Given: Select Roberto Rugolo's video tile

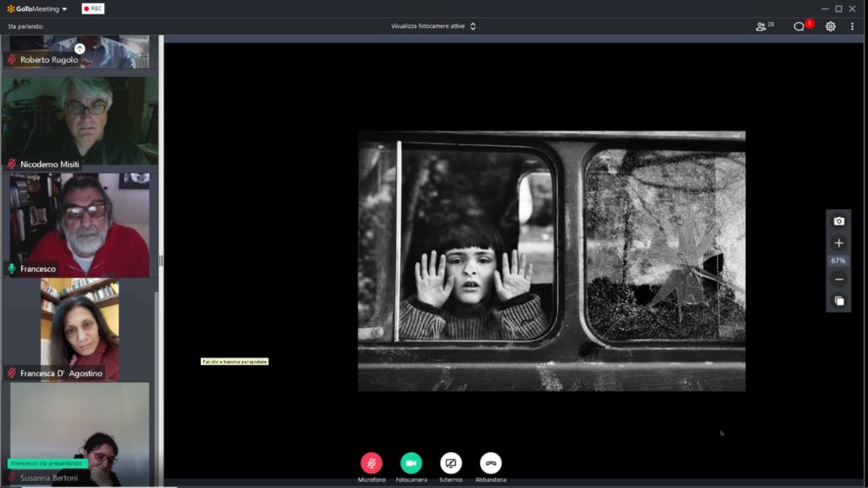Looking at the screenshot, I should 80,52.
